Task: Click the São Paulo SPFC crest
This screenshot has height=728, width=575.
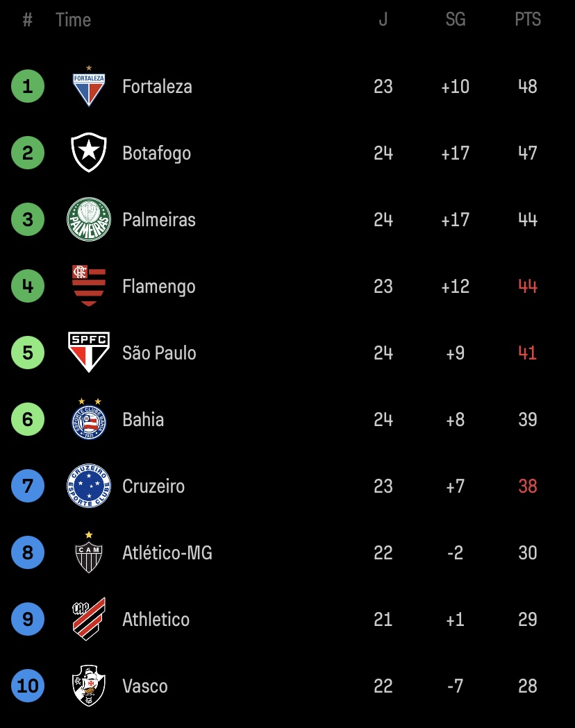Action: pos(89,353)
